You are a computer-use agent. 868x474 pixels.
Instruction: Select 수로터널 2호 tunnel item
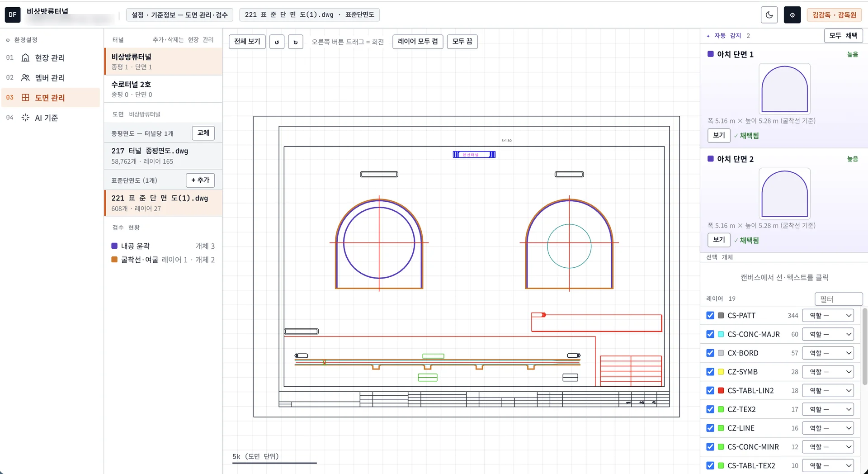163,89
